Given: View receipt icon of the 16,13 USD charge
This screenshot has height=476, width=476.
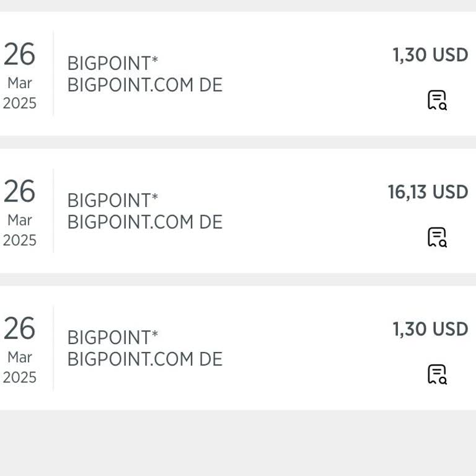Looking at the screenshot, I should [x=437, y=237].
